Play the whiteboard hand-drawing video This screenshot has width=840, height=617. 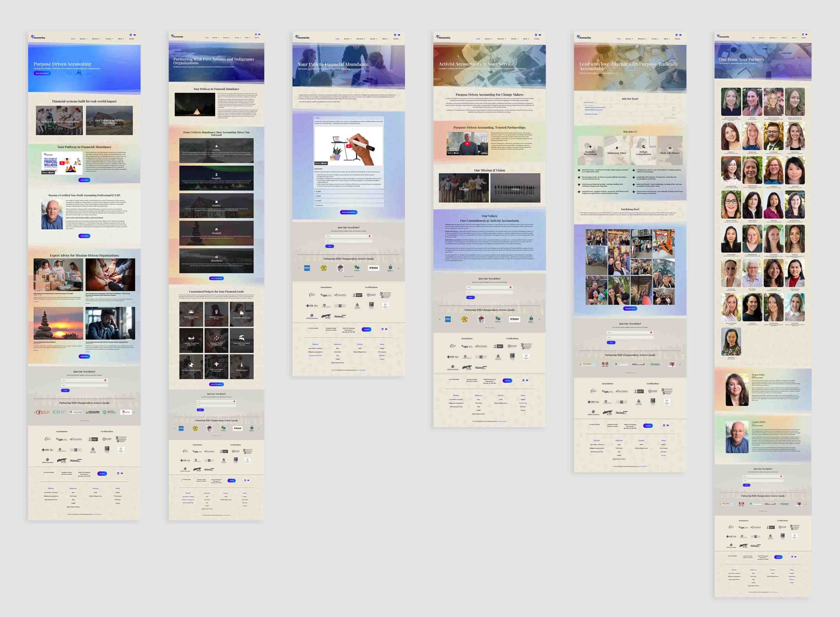point(348,146)
